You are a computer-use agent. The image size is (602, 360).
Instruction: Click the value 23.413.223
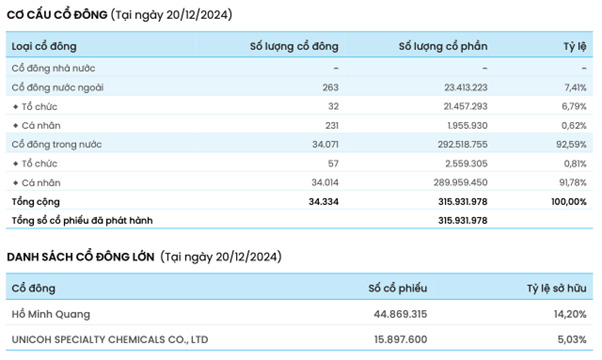(x=466, y=88)
